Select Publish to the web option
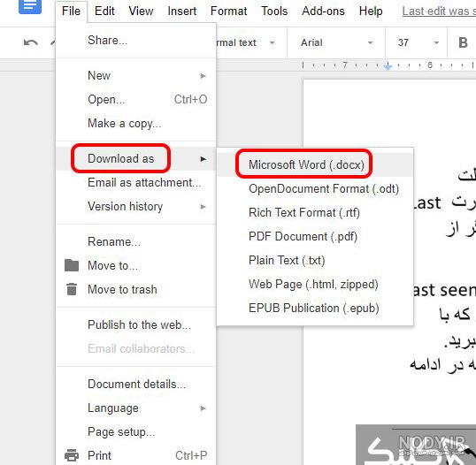476x465 pixels. [x=139, y=324]
